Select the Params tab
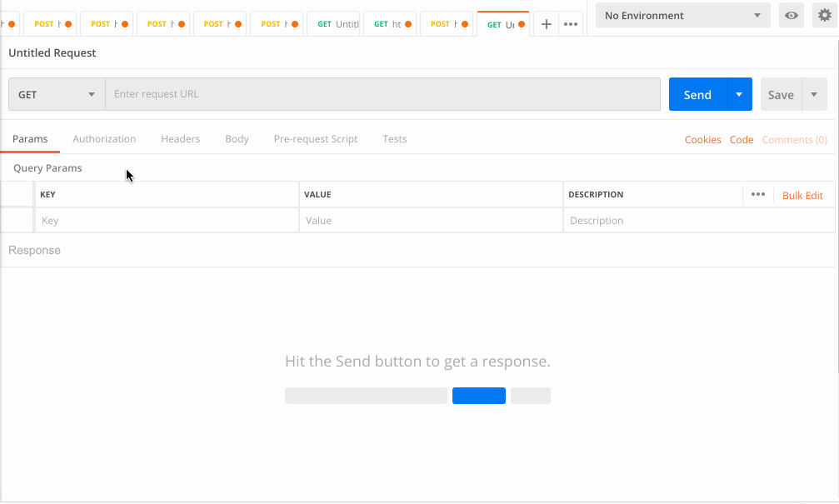The image size is (839, 504). click(x=30, y=139)
